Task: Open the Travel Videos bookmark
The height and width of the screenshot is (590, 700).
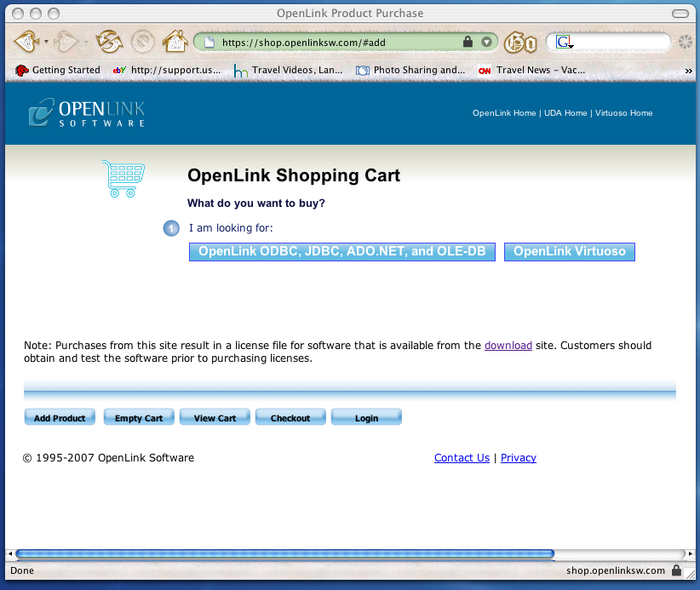Action: click(x=288, y=70)
